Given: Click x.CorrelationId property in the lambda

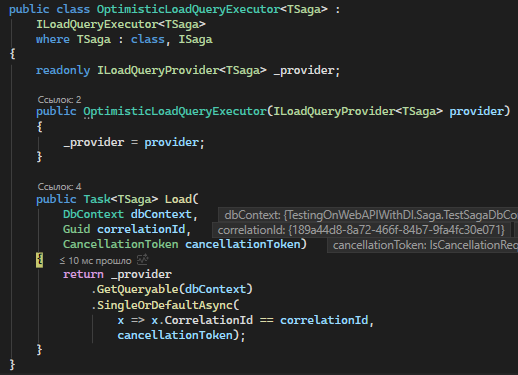Looking at the screenshot, I should pos(202,320).
